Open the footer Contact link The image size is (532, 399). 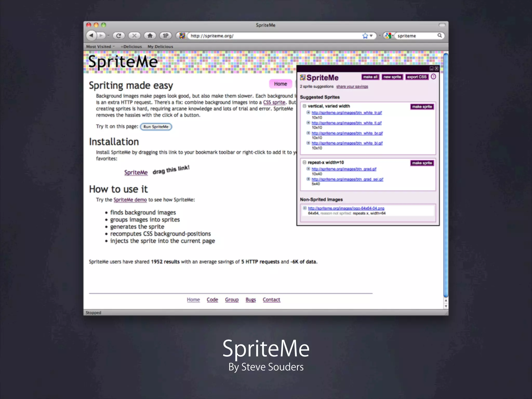[271, 300]
